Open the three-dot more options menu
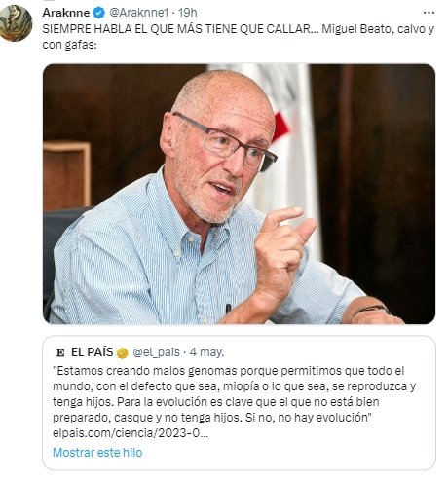This screenshot has height=477, width=448. pyautogui.click(x=429, y=13)
